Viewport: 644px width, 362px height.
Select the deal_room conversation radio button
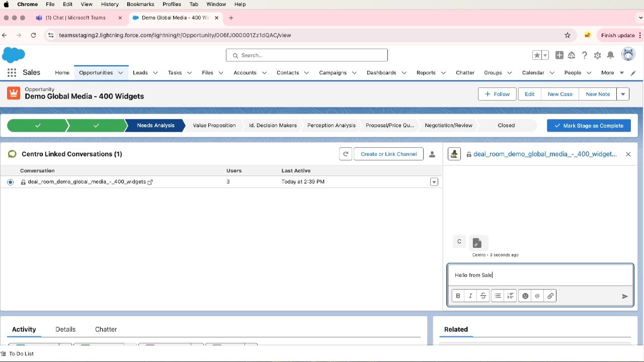click(x=10, y=182)
